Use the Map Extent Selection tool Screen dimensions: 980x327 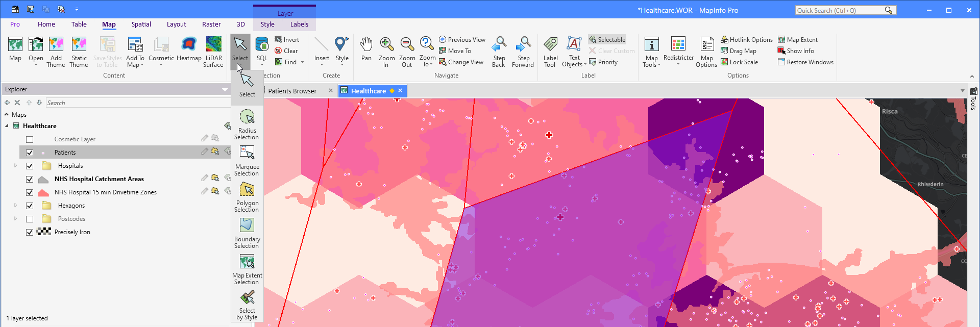tap(247, 269)
